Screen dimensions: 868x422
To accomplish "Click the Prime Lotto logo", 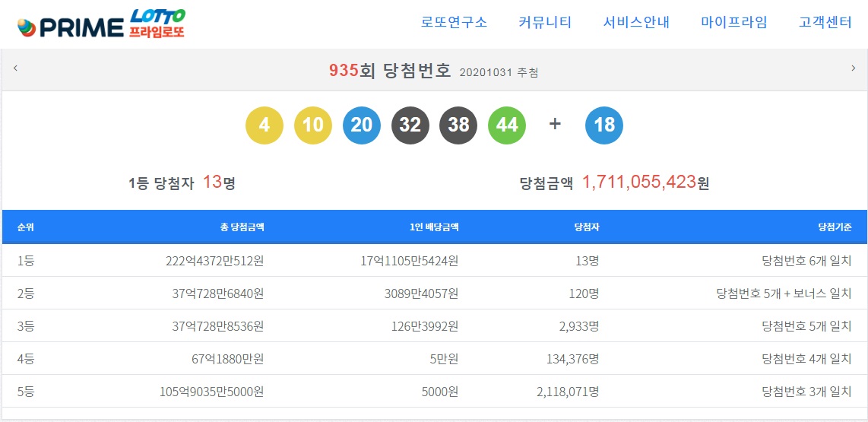I will point(101,24).
